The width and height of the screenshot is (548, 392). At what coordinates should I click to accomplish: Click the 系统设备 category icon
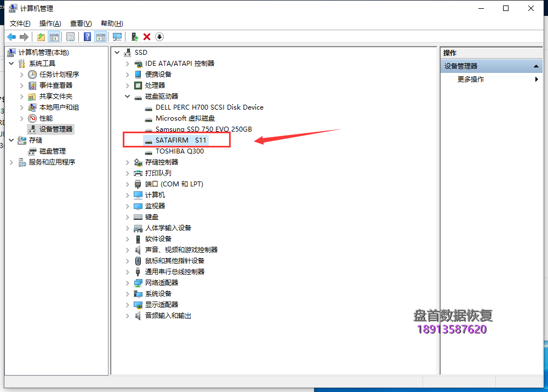138,294
